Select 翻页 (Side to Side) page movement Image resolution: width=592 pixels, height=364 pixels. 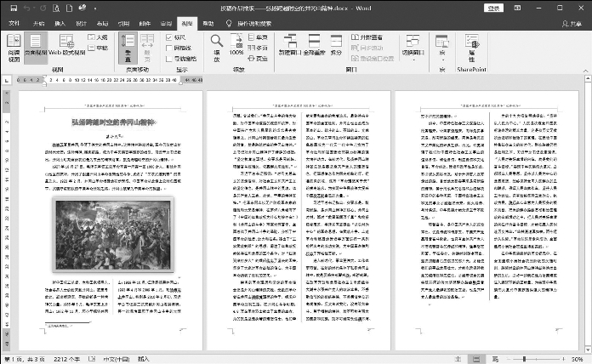[x=147, y=48]
